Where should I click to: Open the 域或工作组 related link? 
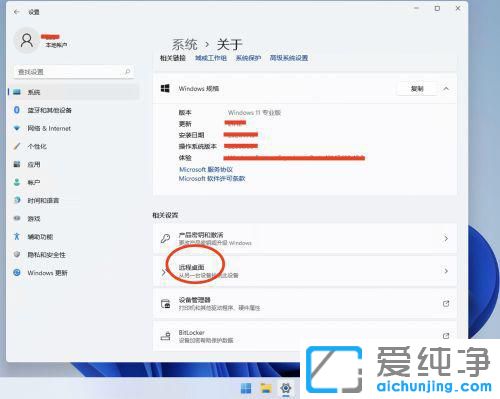point(211,58)
